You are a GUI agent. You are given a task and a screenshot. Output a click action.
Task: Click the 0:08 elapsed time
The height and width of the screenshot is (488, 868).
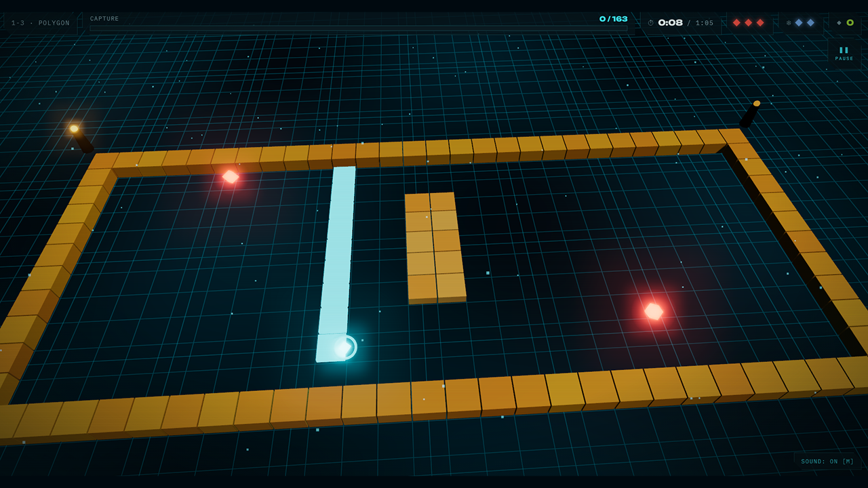[x=671, y=23]
